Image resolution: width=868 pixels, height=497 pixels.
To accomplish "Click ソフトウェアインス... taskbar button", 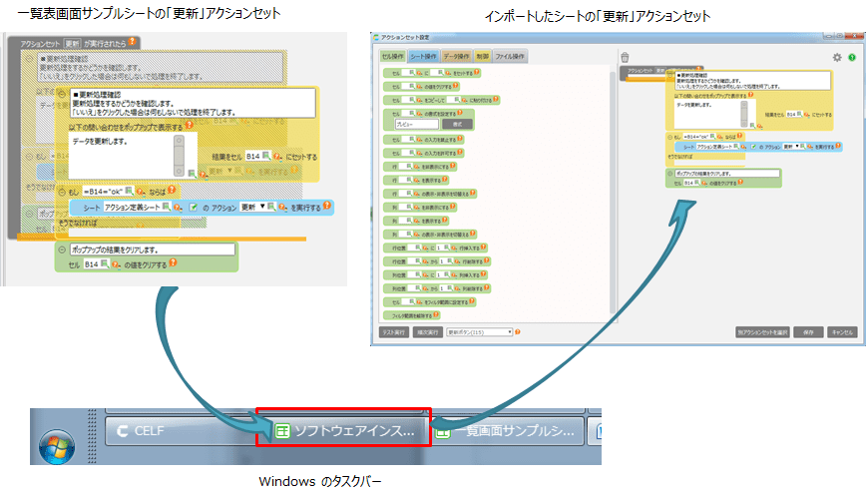I will coord(343,431).
